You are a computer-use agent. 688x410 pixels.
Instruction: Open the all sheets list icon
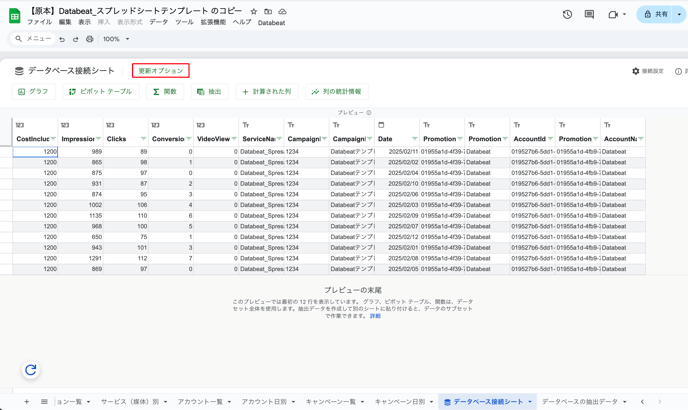[x=44, y=402]
